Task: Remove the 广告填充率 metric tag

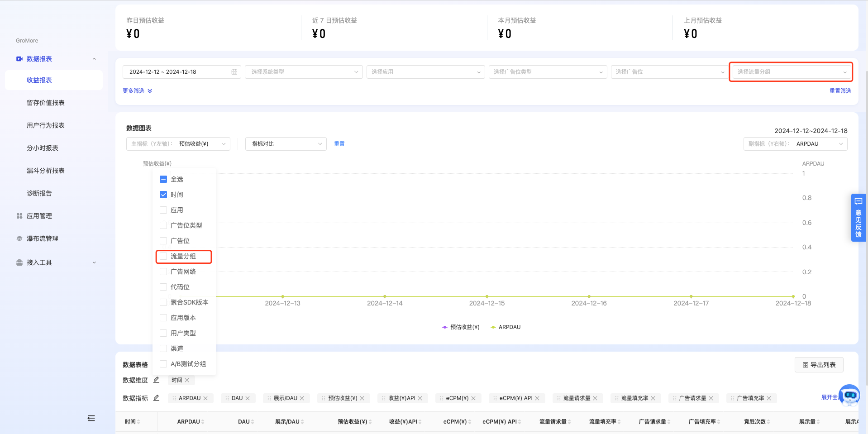Action: click(769, 398)
